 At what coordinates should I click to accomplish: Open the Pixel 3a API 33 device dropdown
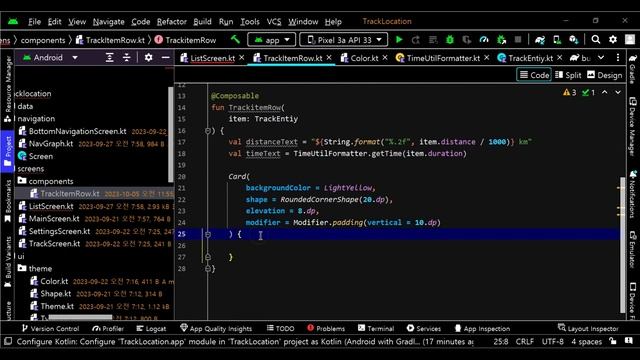(x=343, y=40)
